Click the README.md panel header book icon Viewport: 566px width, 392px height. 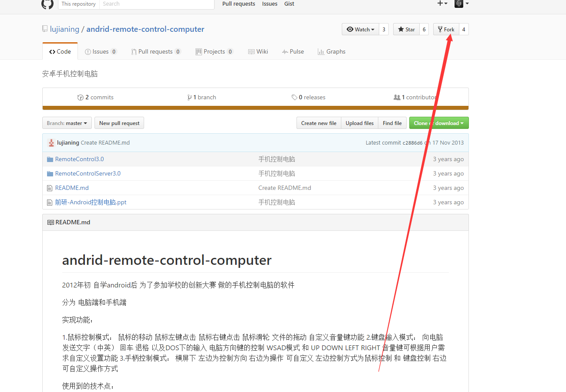(x=51, y=222)
